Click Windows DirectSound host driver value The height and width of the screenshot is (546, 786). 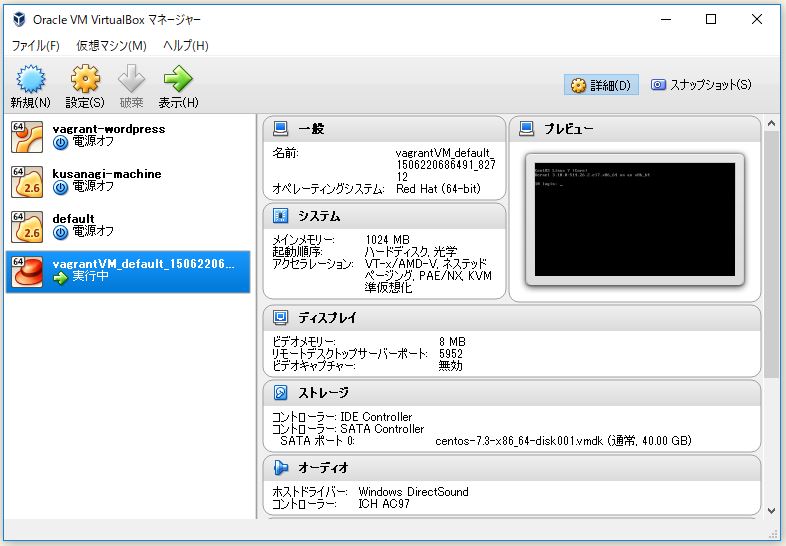point(414,492)
